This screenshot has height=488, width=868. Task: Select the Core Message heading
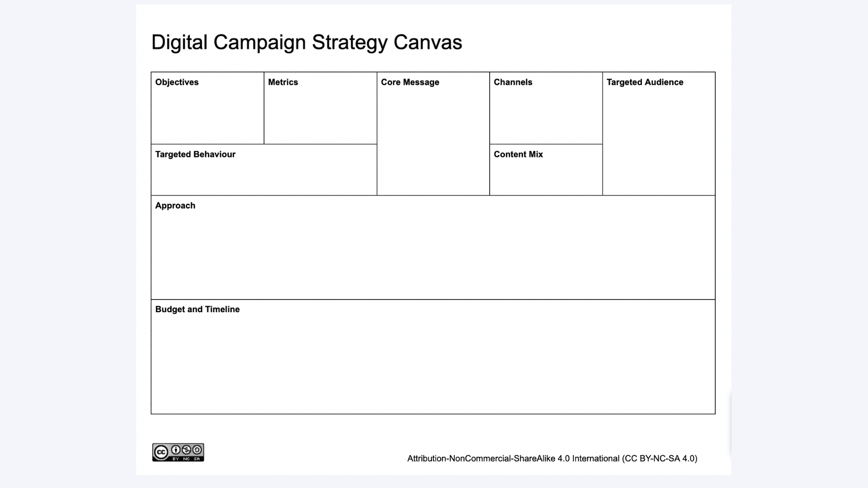click(410, 82)
